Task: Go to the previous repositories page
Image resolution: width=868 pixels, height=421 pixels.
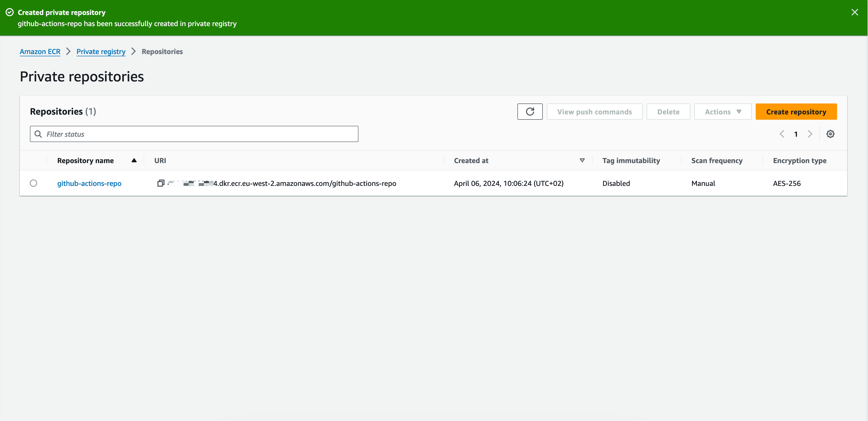Action: tap(782, 134)
